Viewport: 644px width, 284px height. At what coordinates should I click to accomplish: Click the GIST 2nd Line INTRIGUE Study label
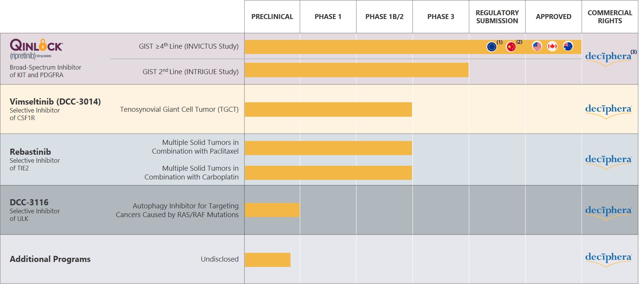tap(190, 71)
